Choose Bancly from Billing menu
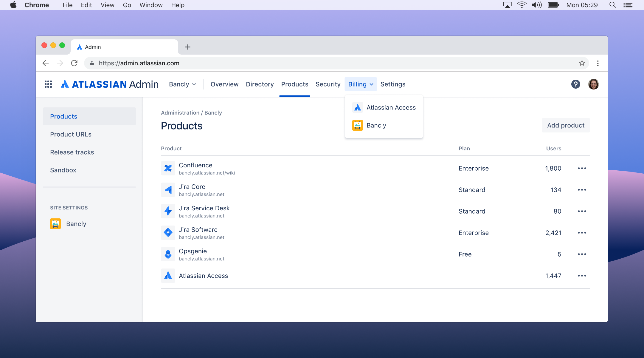644x358 pixels. click(384, 125)
